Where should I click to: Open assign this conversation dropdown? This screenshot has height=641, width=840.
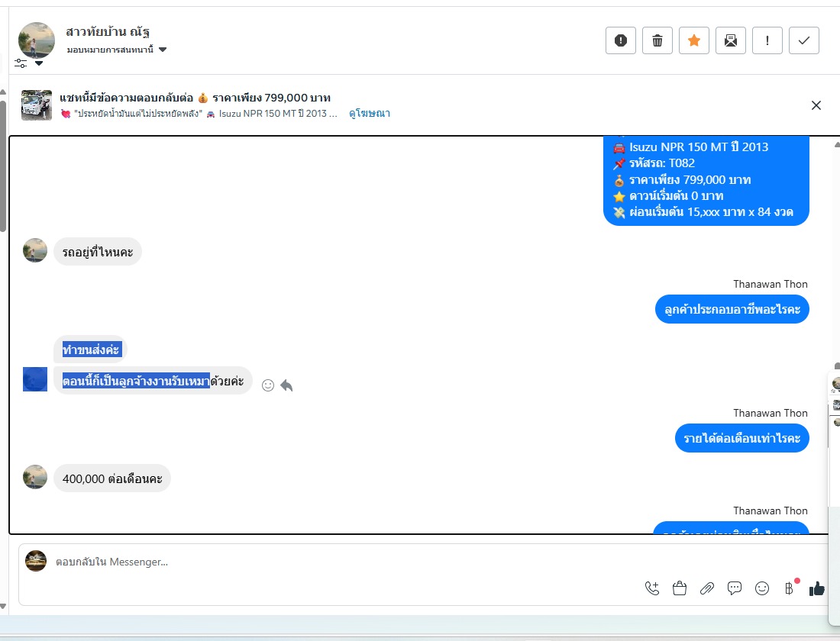[x=117, y=50]
